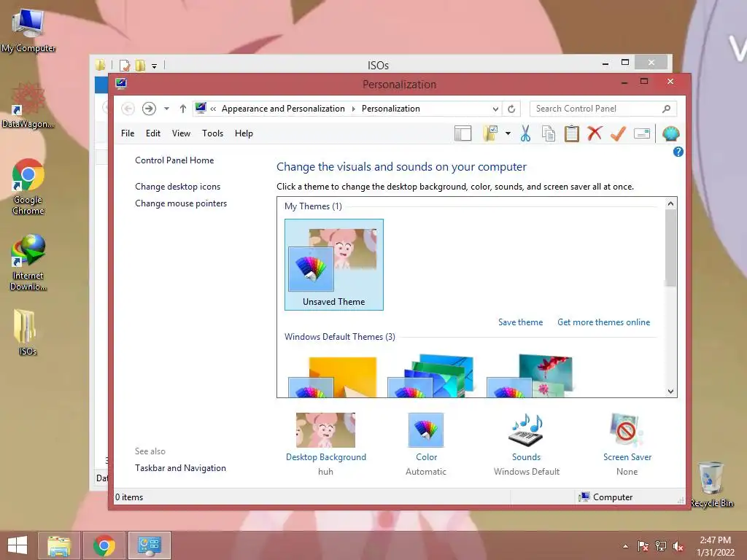Image resolution: width=747 pixels, height=560 pixels.
Task: Click the Paste clipboard icon
Action: (572, 134)
